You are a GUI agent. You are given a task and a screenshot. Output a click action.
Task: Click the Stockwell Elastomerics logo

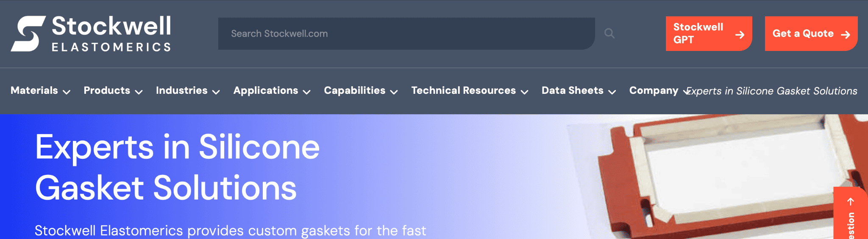pyautogui.click(x=91, y=34)
